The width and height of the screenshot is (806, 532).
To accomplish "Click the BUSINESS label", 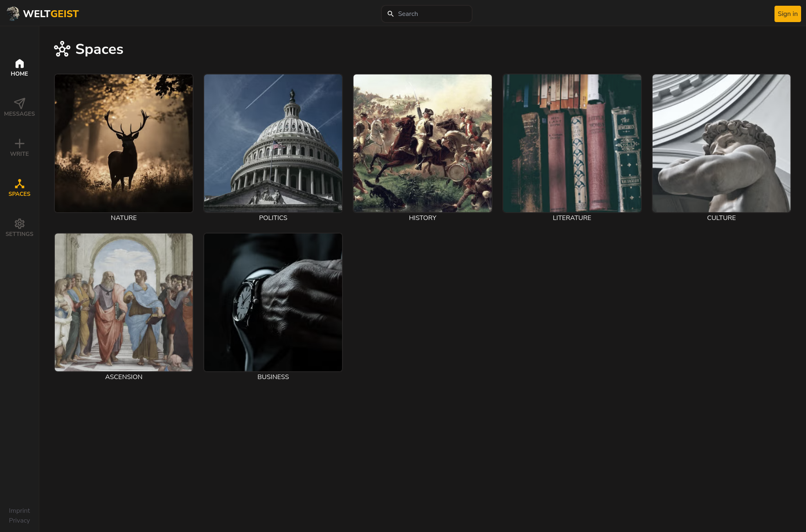I will point(273,377).
